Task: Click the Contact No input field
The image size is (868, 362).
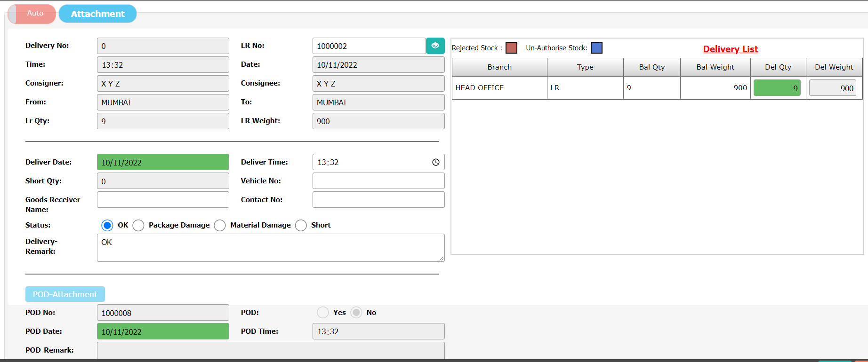Action: click(x=378, y=200)
